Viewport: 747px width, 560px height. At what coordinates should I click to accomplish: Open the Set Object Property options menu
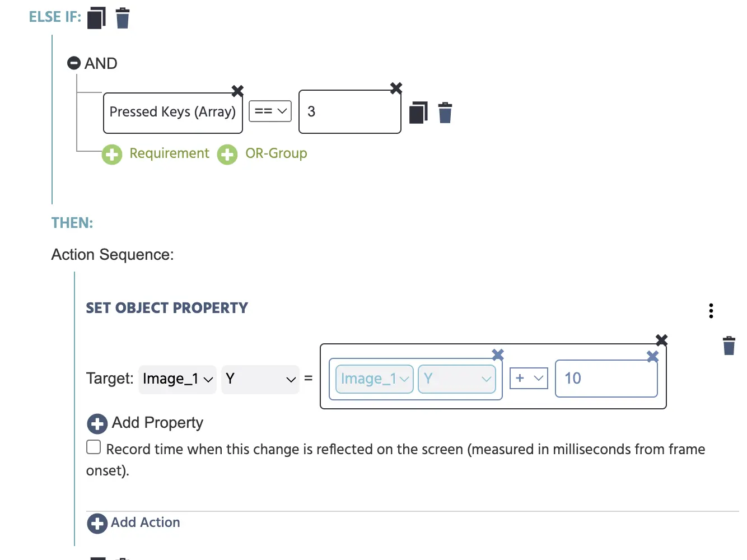pos(711,311)
